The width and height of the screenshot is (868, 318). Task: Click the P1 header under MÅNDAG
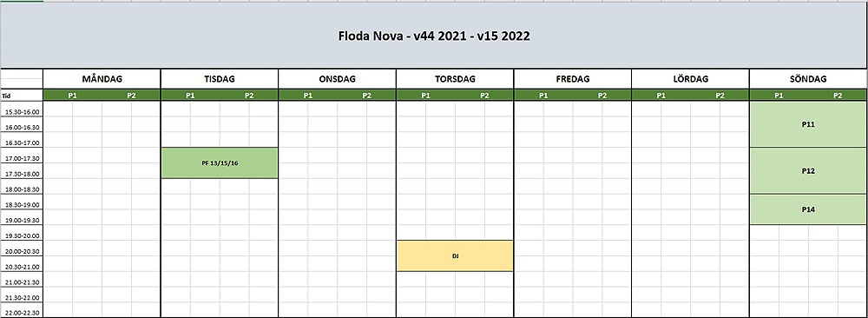point(72,96)
